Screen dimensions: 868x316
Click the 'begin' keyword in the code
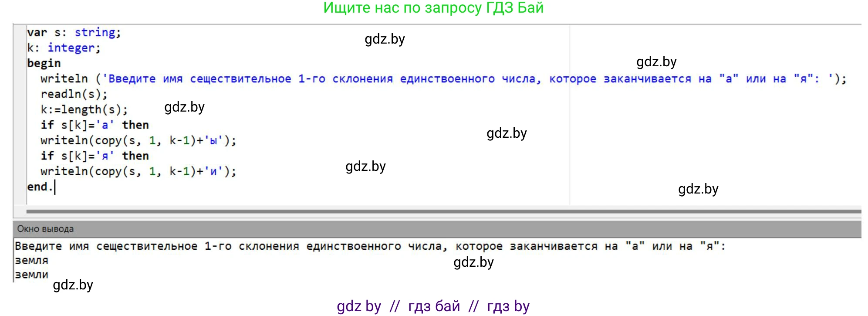[x=44, y=63]
